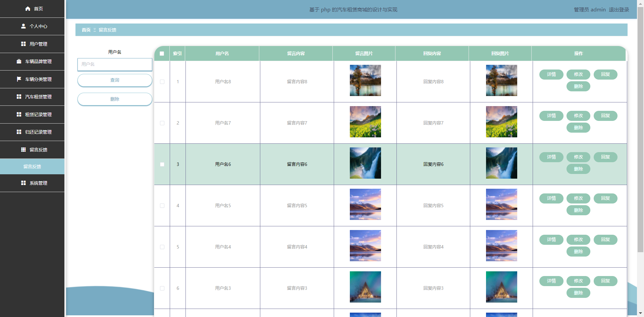Check the checkbox for row 用户名5
The image size is (644, 317).
[x=162, y=206]
